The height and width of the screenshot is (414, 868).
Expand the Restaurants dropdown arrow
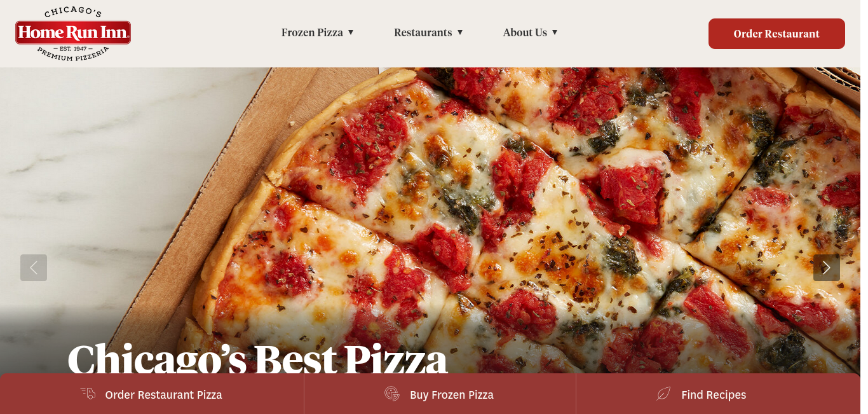pyautogui.click(x=460, y=32)
